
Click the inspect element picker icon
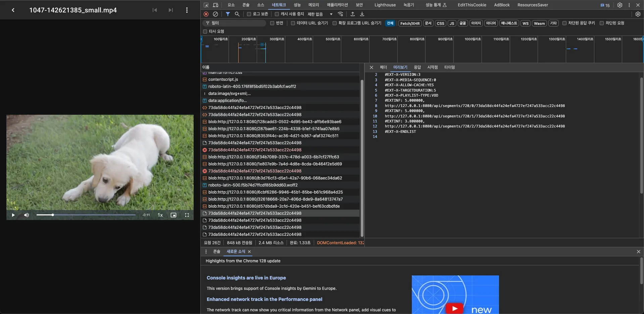206,5
